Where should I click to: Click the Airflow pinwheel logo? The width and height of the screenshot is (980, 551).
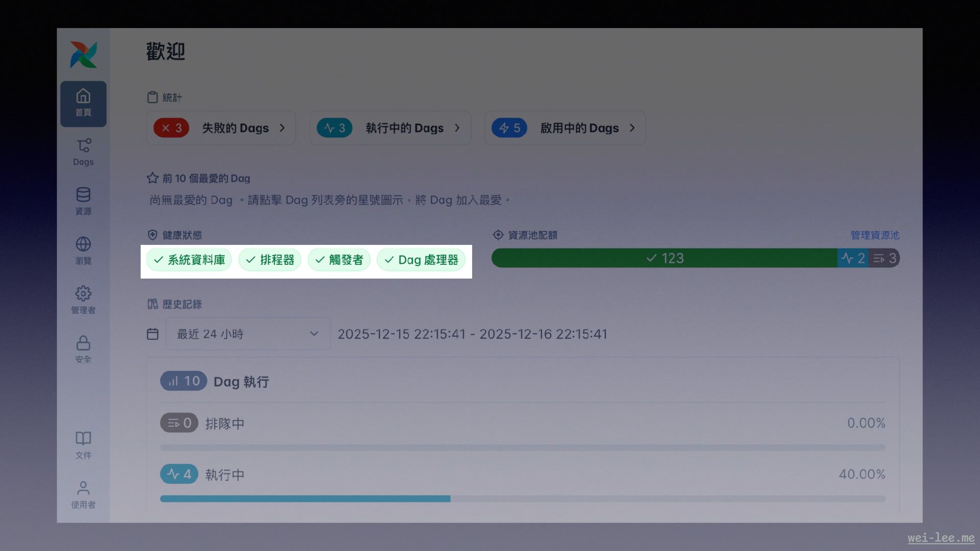[x=83, y=55]
